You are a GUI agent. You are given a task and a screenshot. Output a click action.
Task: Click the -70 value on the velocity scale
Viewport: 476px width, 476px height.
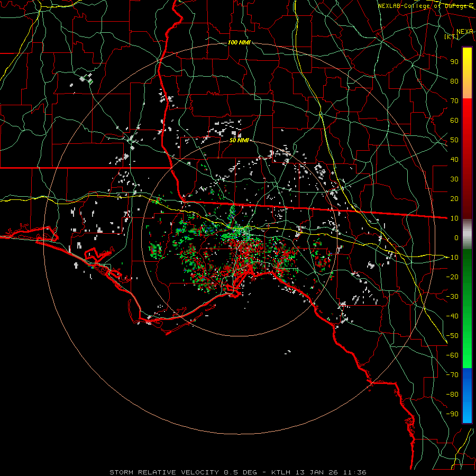coord(452,375)
